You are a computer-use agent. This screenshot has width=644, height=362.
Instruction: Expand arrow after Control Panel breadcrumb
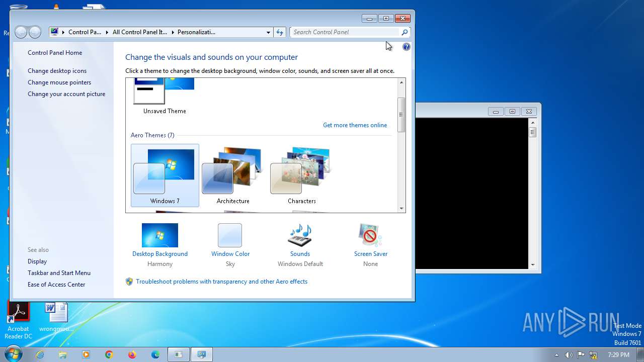click(107, 32)
